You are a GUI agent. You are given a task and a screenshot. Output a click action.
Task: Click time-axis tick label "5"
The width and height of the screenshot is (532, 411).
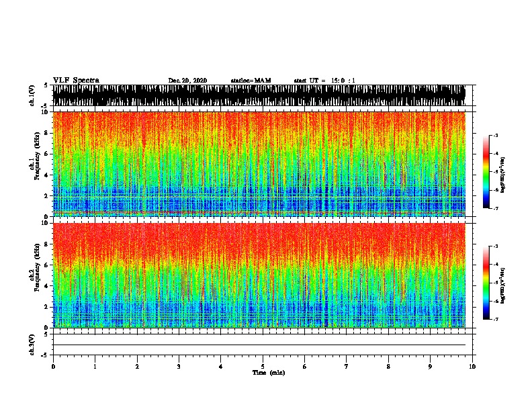click(263, 367)
